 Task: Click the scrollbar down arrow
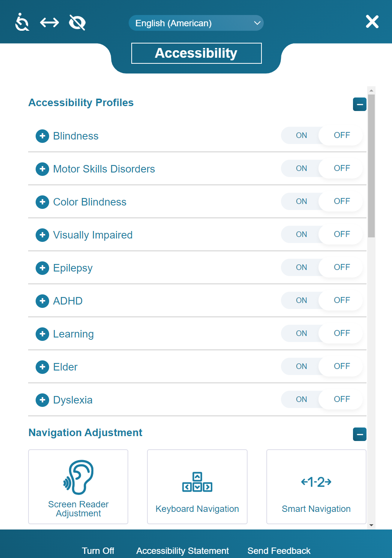(371, 525)
